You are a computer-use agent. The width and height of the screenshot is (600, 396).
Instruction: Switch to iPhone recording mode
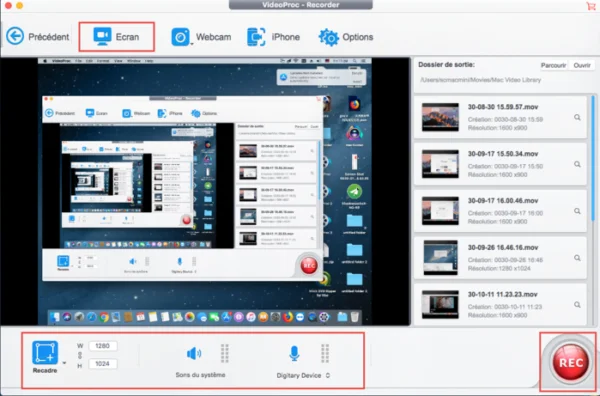273,37
